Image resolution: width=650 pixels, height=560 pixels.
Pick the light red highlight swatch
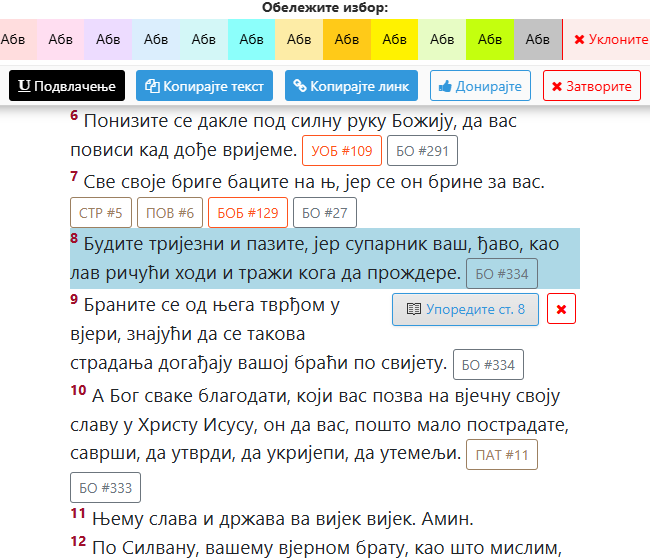coord(17,39)
